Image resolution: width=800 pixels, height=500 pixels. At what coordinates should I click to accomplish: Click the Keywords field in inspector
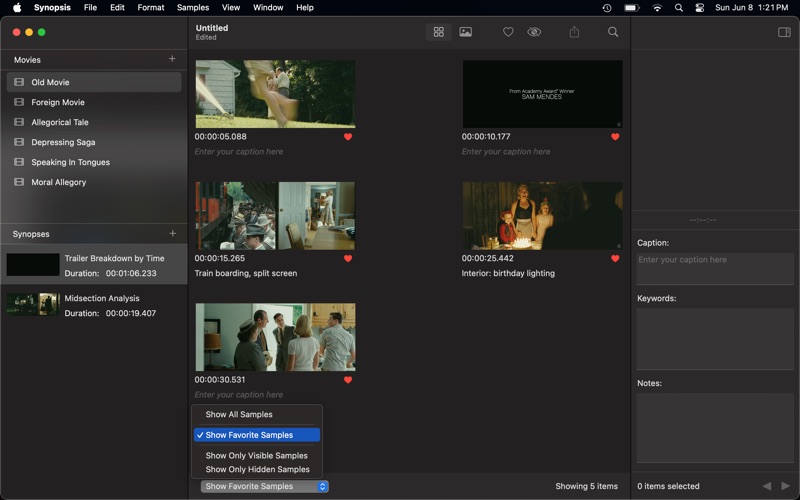point(715,338)
